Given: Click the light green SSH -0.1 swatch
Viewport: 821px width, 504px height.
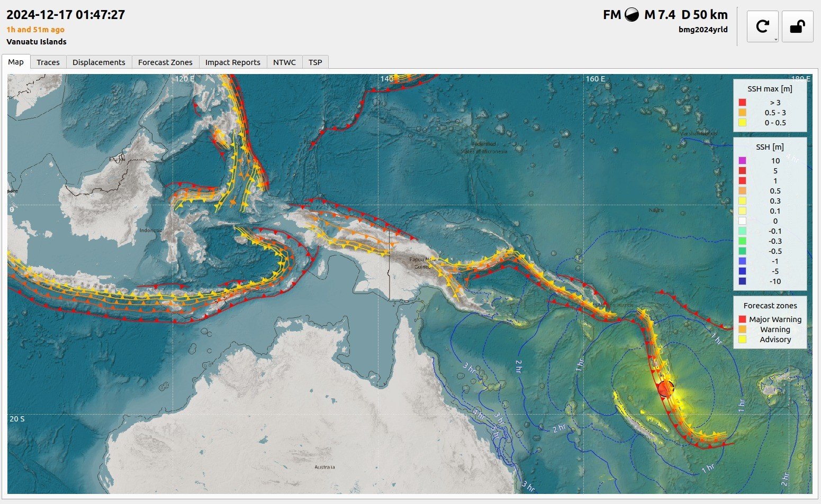Looking at the screenshot, I should click(742, 231).
